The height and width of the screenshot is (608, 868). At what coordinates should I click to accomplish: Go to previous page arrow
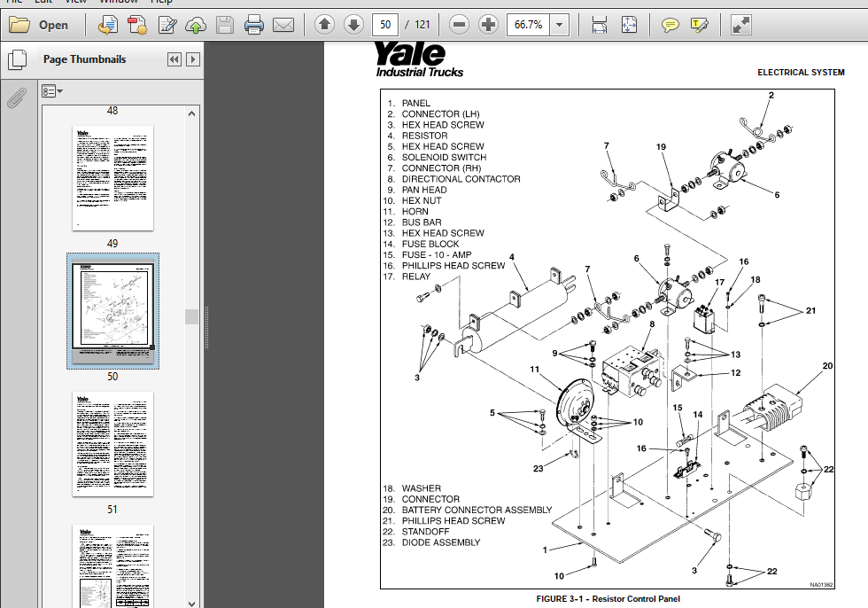pyautogui.click(x=324, y=24)
